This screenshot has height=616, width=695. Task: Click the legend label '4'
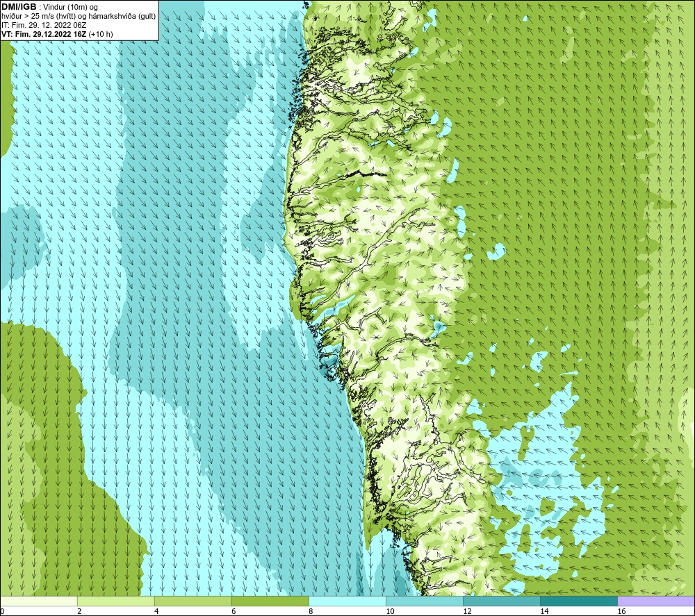click(x=156, y=612)
